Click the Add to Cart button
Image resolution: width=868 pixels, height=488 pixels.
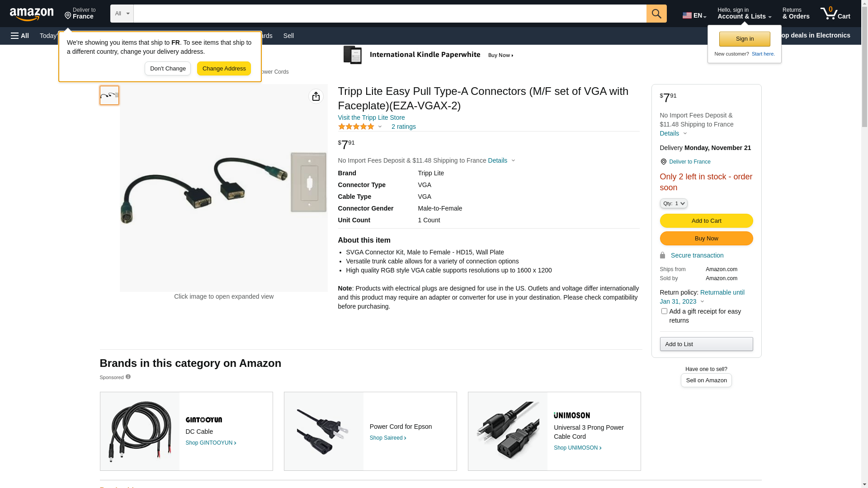[706, 221]
